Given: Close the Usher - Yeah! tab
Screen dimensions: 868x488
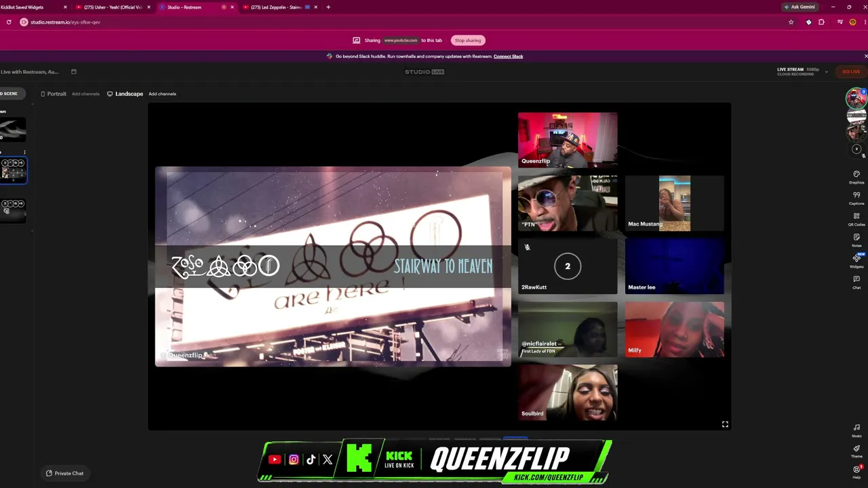Looking at the screenshot, I should pos(149,7).
